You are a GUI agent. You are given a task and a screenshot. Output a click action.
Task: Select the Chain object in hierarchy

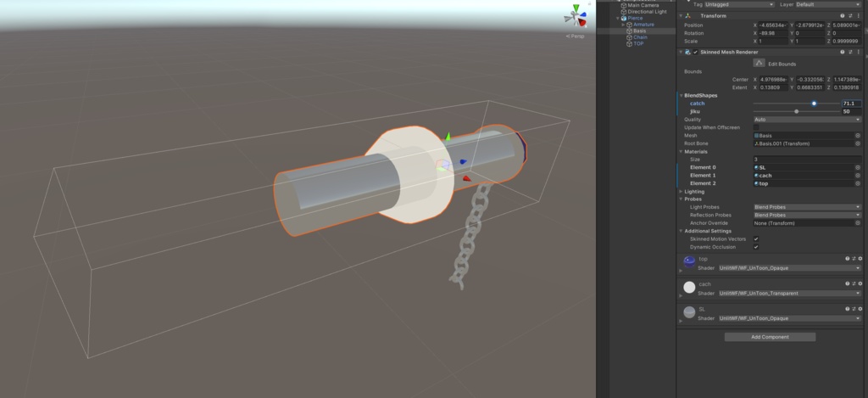click(x=640, y=37)
